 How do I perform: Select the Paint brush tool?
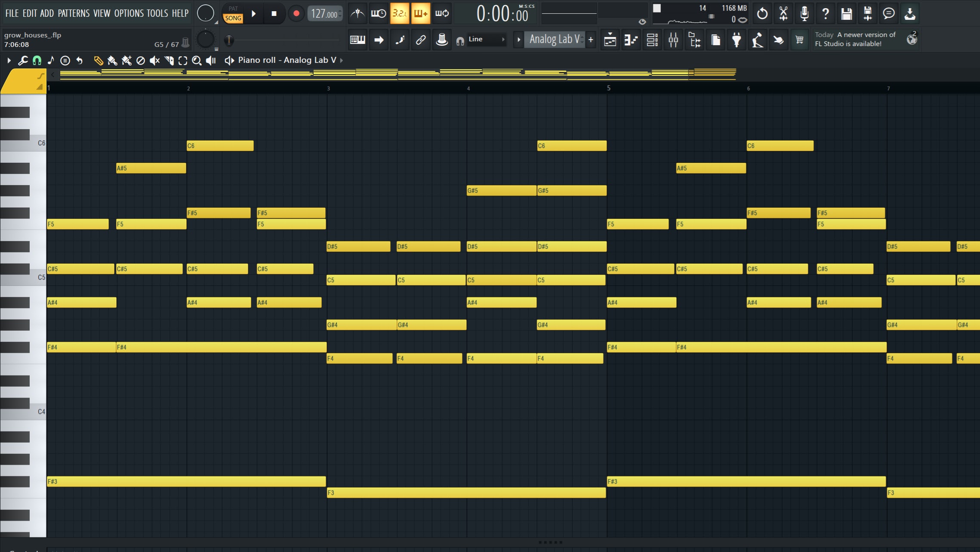click(x=112, y=61)
